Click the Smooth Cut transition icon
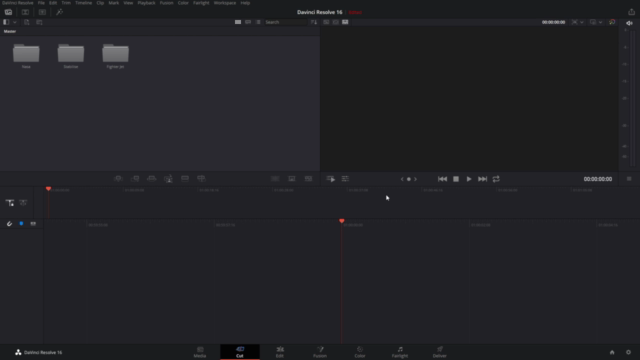Screen dimensions: 640x360 pos(308,179)
